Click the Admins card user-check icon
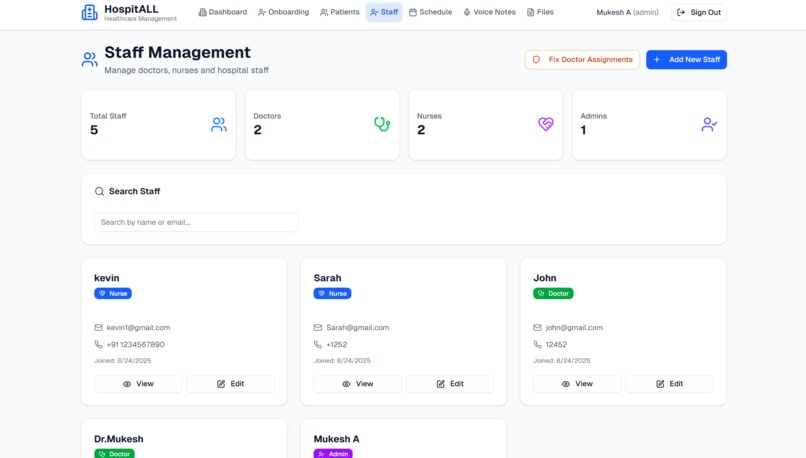The image size is (806, 458). point(709,124)
